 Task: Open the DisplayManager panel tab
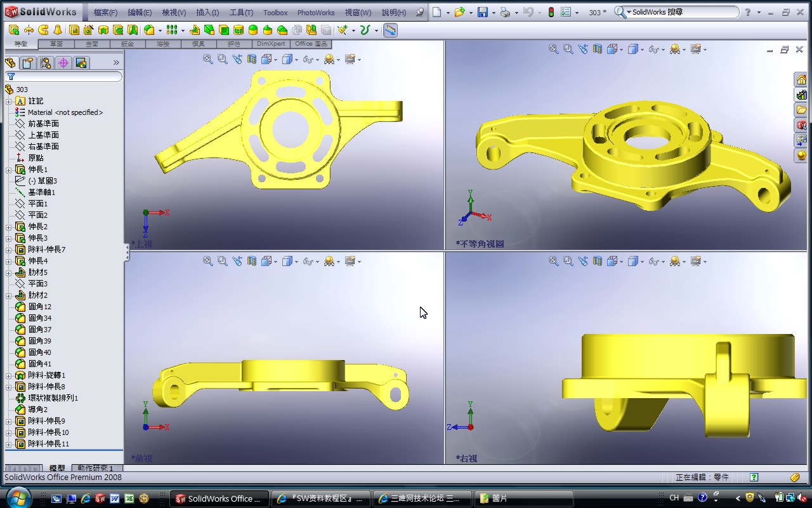click(81, 63)
